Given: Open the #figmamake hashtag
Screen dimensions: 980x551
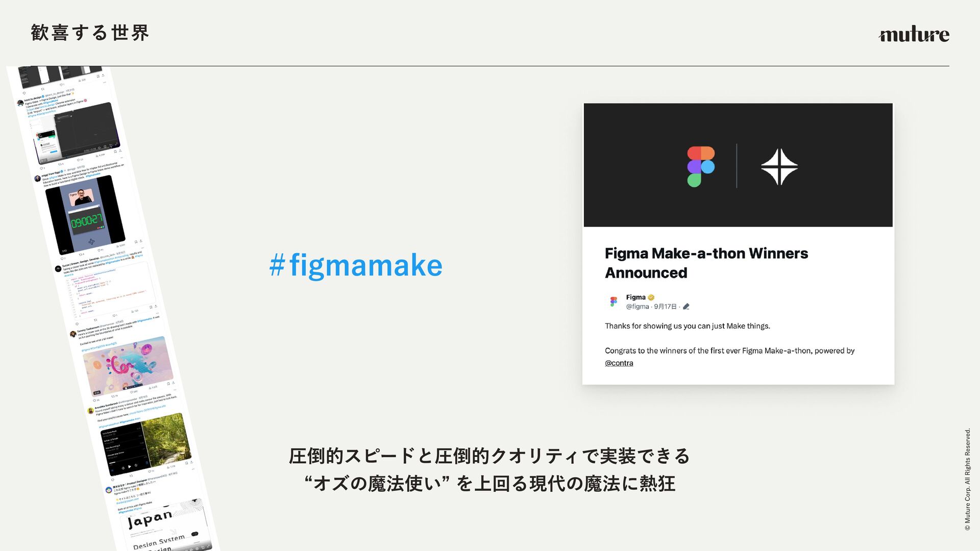Looking at the screenshot, I should point(356,265).
